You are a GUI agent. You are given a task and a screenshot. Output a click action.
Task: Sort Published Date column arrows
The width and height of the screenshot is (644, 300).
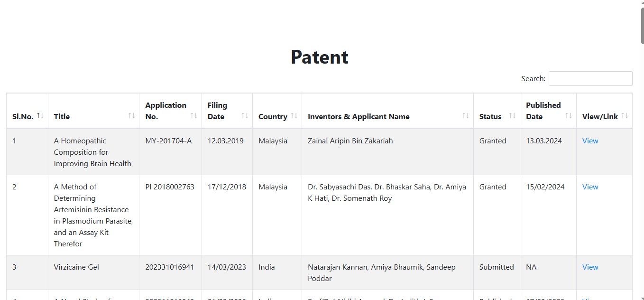pyautogui.click(x=569, y=116)
